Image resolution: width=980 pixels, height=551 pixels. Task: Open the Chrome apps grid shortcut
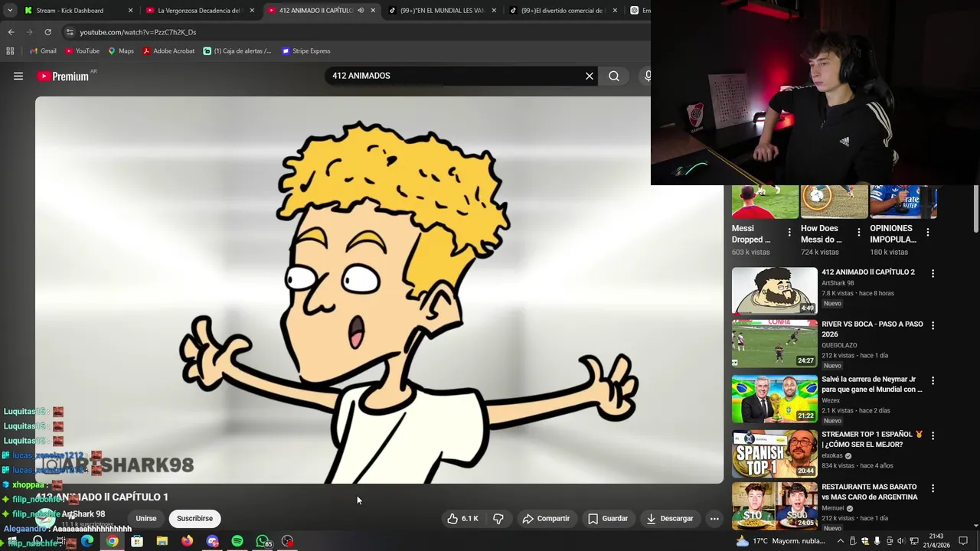[10, 51]
